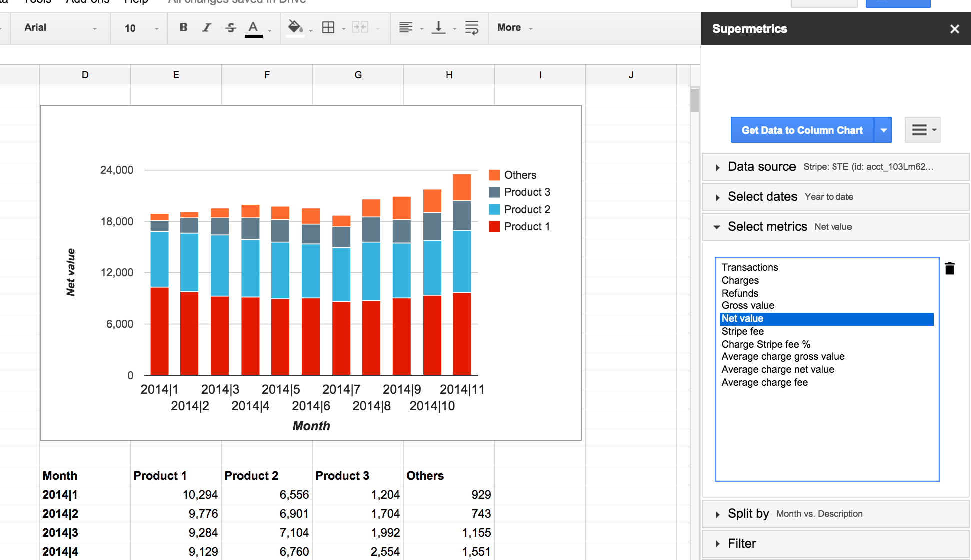The height and width of the screenshot is (560, 971).
Task: Click the strikethrough formatting icon
Action: click(230, 27)
